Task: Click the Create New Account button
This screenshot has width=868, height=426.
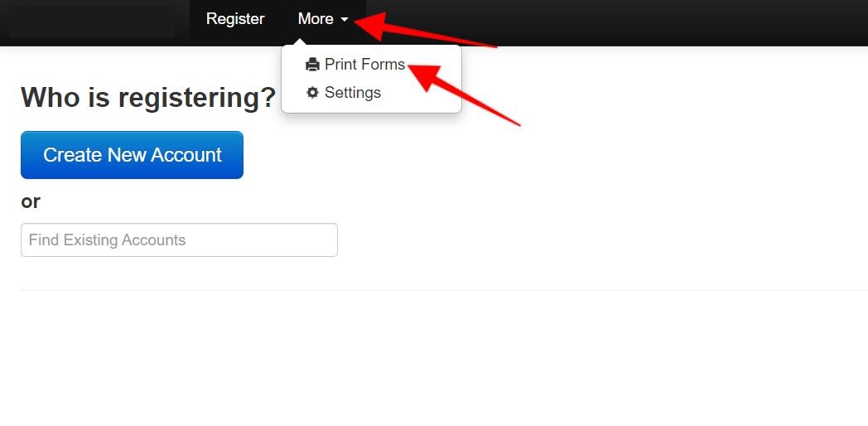Action: 132,155
